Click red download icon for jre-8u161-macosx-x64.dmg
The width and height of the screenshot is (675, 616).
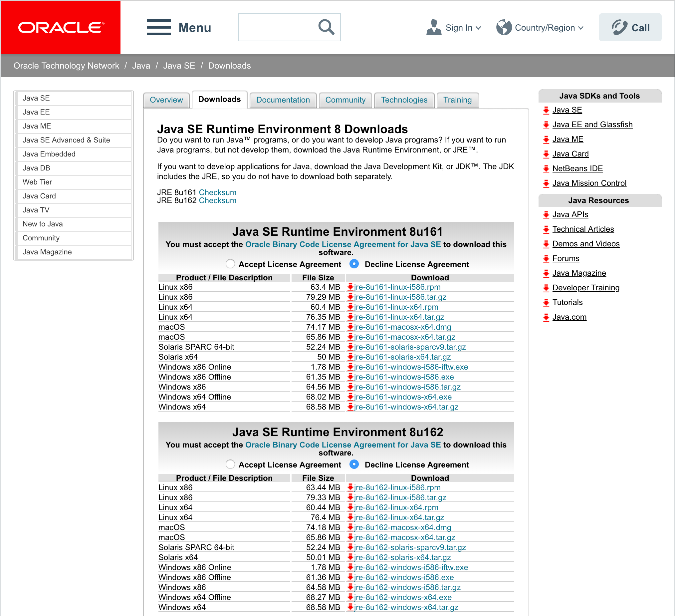(350, 327)
